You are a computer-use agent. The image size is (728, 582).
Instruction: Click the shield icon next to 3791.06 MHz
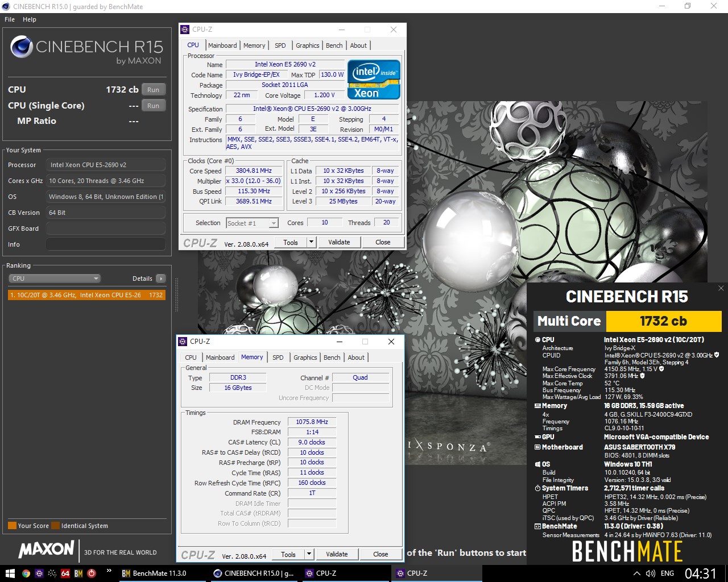[643, 376]
